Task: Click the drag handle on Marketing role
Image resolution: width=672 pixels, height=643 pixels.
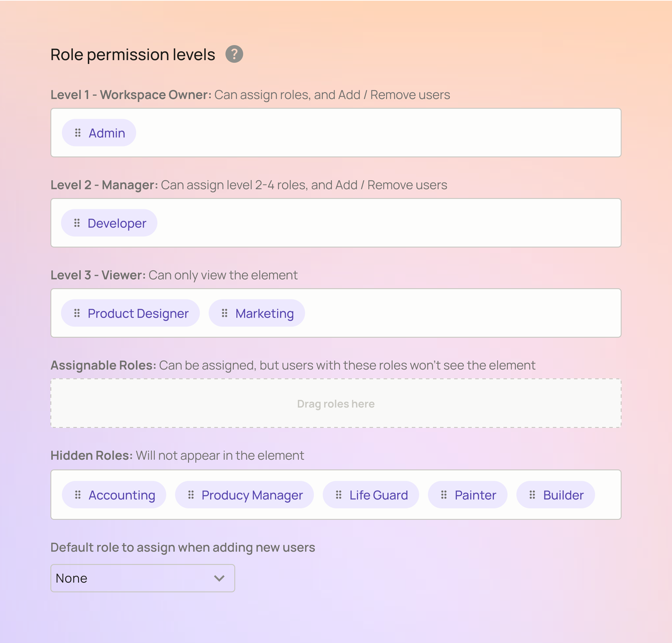Action: coord(224,313)
